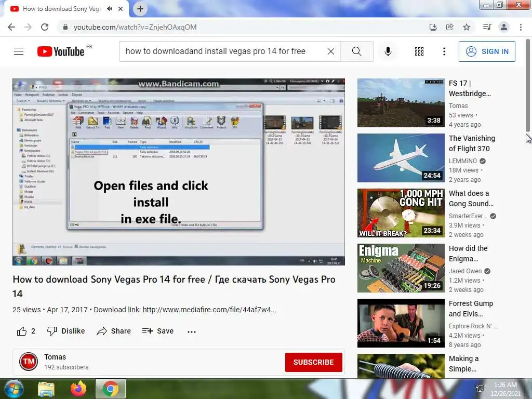Click the network icon in the system tray
The image size is (532, 399).
[480, 389]
